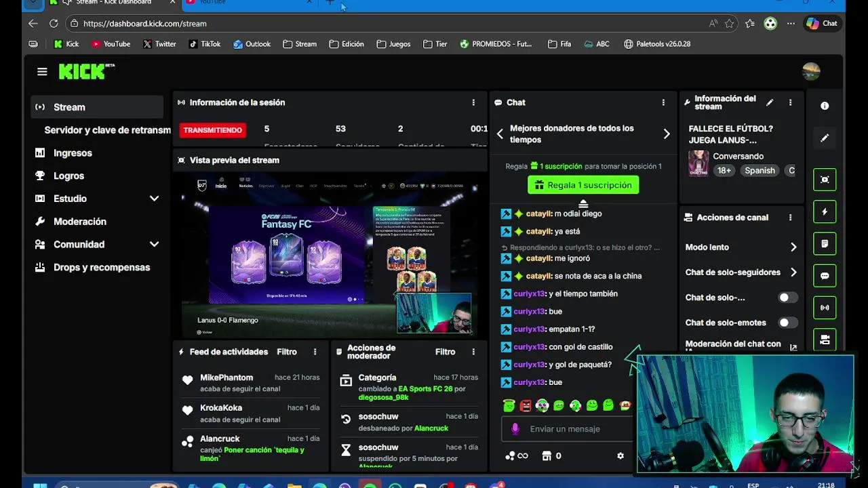Click the TRANSMITIENDO status badge
Image resolution: width=868 pixels, height=488 pixels.
213,130
